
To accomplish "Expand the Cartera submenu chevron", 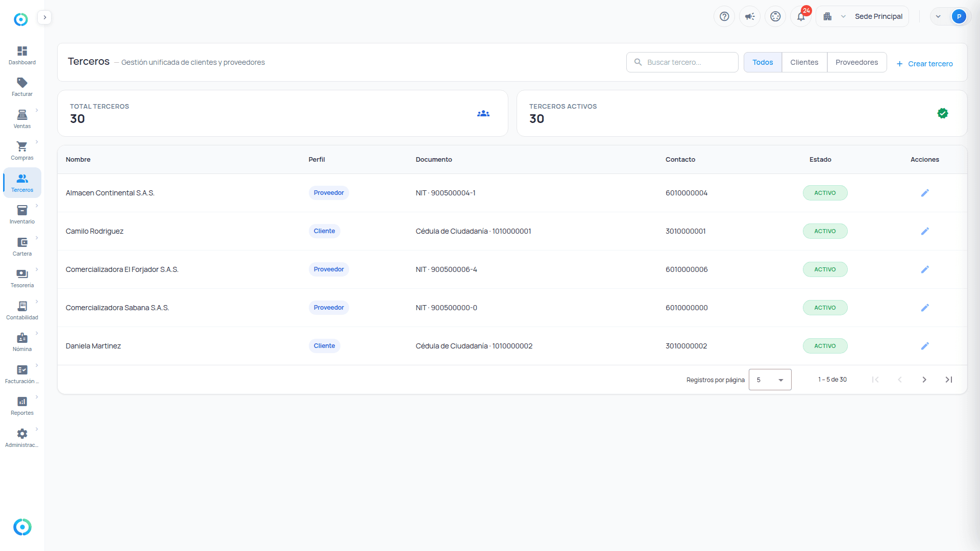I will (x=37, y=238).
